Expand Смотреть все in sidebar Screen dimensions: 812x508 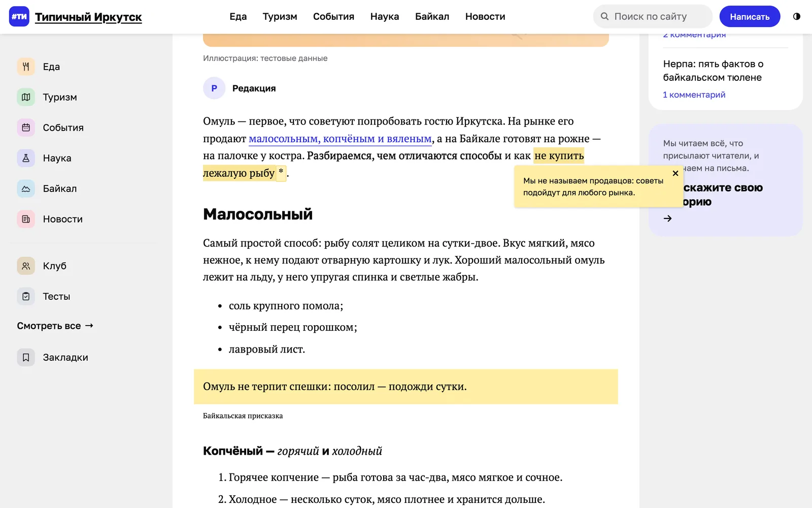[55, 326]
